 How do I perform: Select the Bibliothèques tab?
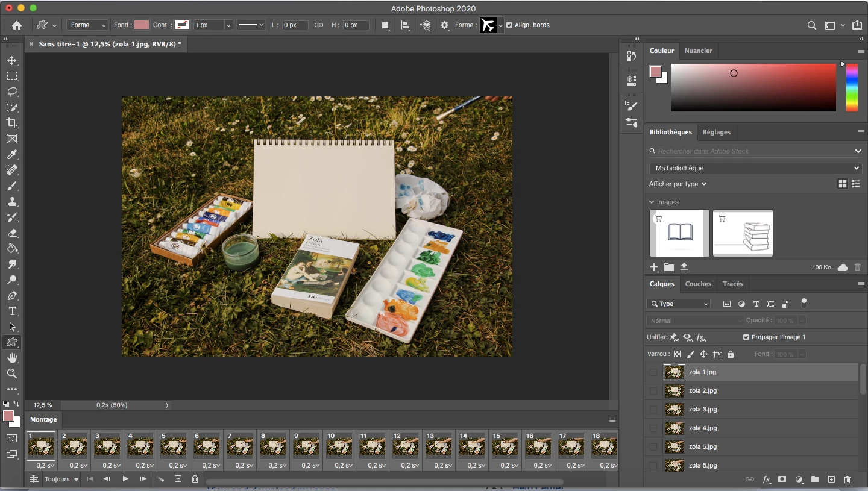[670, 133]
